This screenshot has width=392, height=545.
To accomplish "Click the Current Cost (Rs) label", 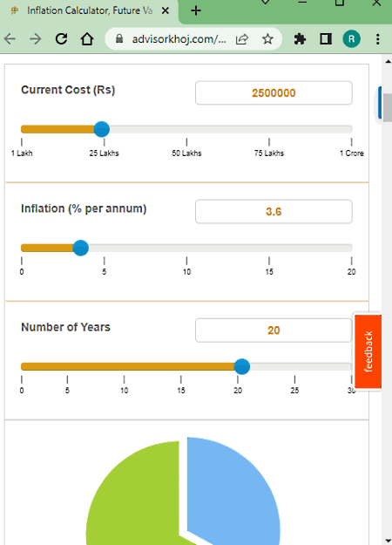I will tap(68, 90).
